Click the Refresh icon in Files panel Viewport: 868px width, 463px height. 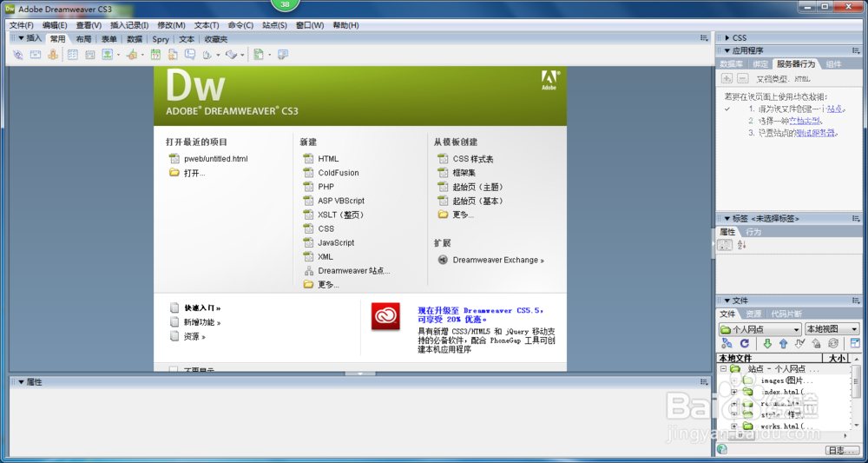(745, 343)
